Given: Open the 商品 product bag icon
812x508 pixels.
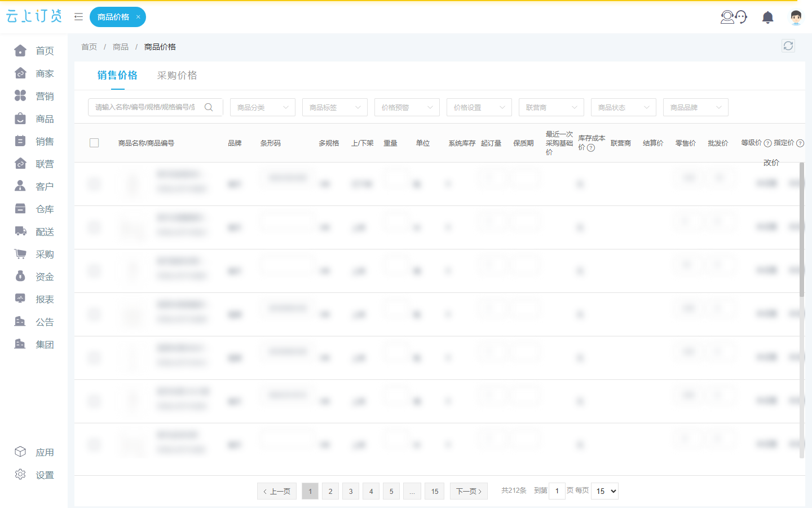Looking at the screenshot, I should point(20,119).
